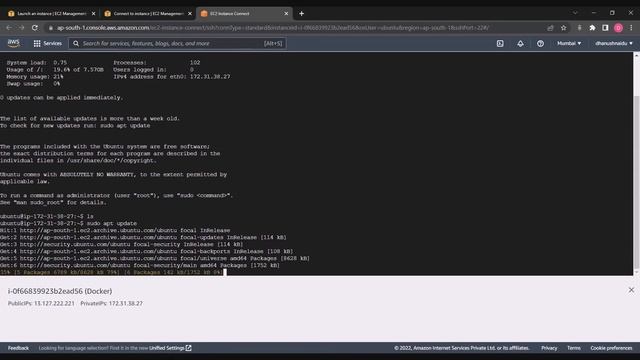Open the browser extensions puzzle icon
Viewport: 640px width, 360px height.
592,28
